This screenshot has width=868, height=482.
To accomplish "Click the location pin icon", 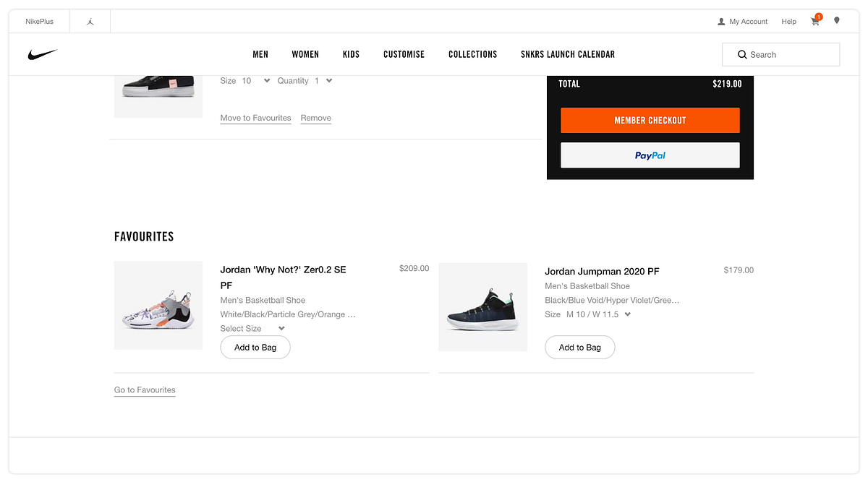I will [x=836, y=21].
